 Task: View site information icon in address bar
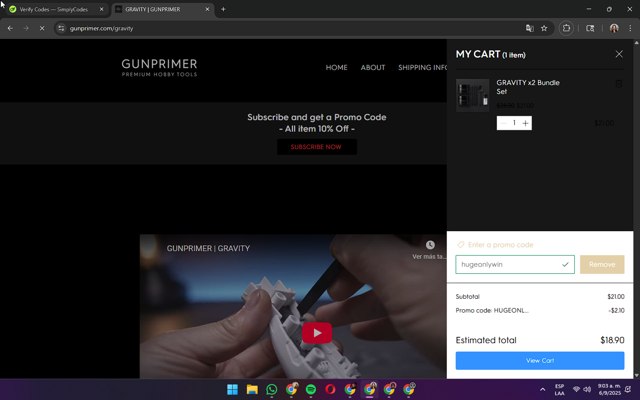(x=61, y=28)
